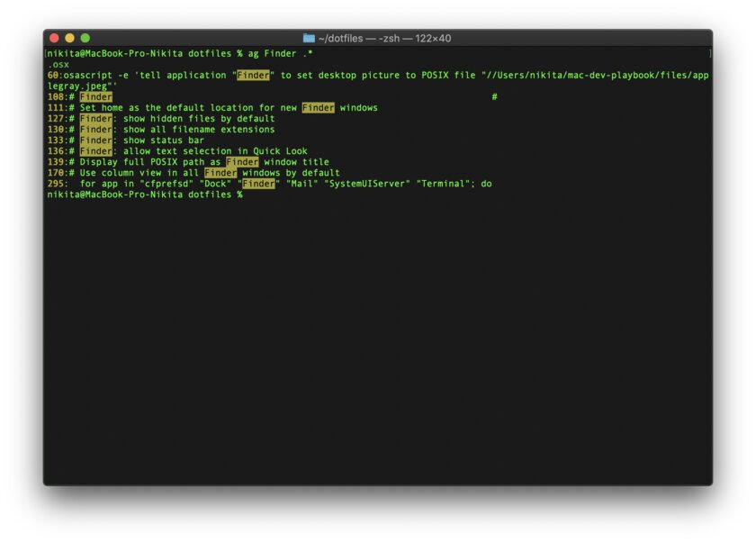The height and width of the screenshot is (543, 756).
Task: Click line 170 'Use column view in all'
Action: pyautogui.click(x=139, y=173)
